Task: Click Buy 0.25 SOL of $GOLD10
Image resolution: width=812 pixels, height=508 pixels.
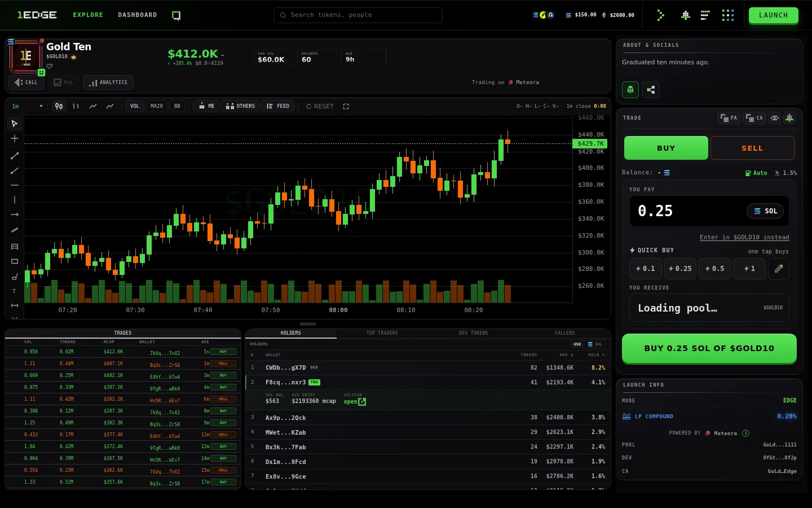Action: coord(709,348)
